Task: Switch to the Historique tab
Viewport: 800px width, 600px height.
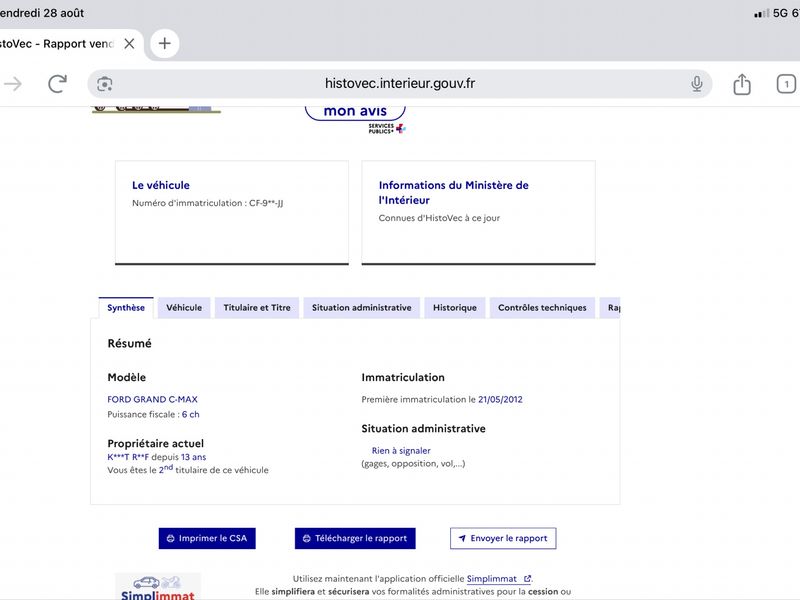Action: pos(455,308)
